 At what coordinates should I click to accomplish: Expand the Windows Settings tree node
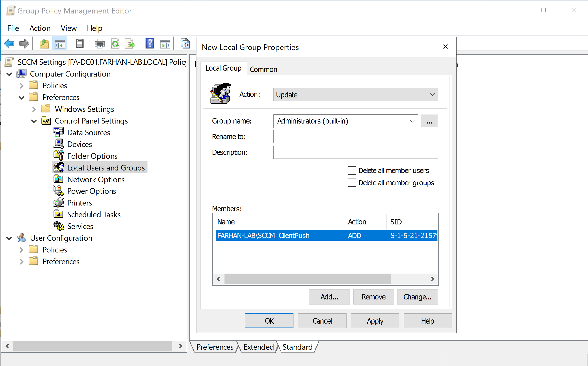[x=34, y=109]
